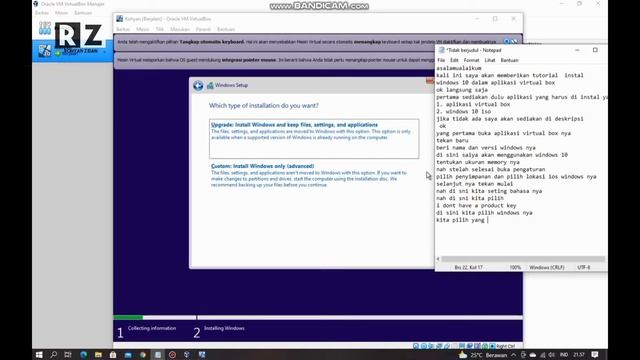Open the Mail app on the taskbar
Viewport: 640px width, 360px height.
pyautogui.click(x=128, y=355)
